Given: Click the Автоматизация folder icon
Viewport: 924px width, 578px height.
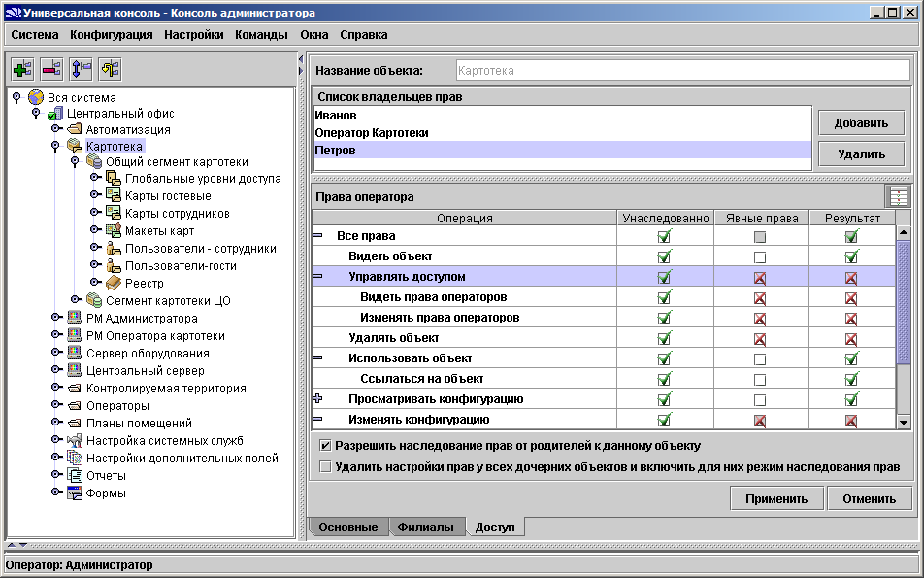Looking at the screenshot, I should tap(74, 130).
